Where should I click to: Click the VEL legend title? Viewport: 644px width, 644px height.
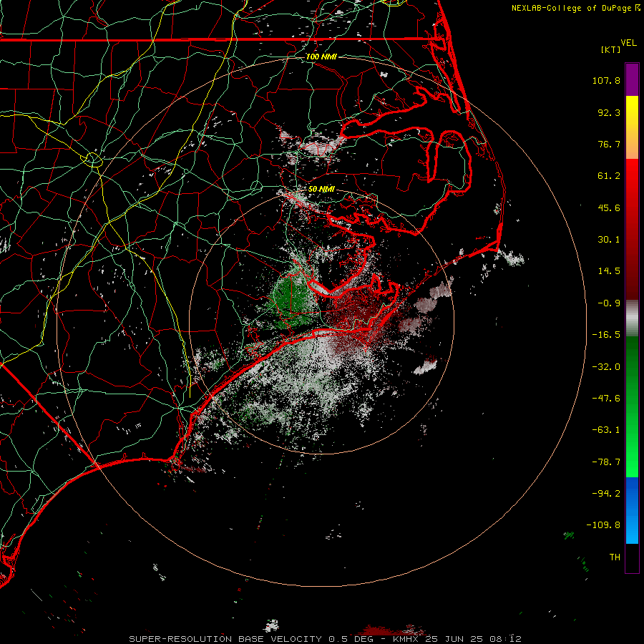pyautogui.click(x=628, y=43)
